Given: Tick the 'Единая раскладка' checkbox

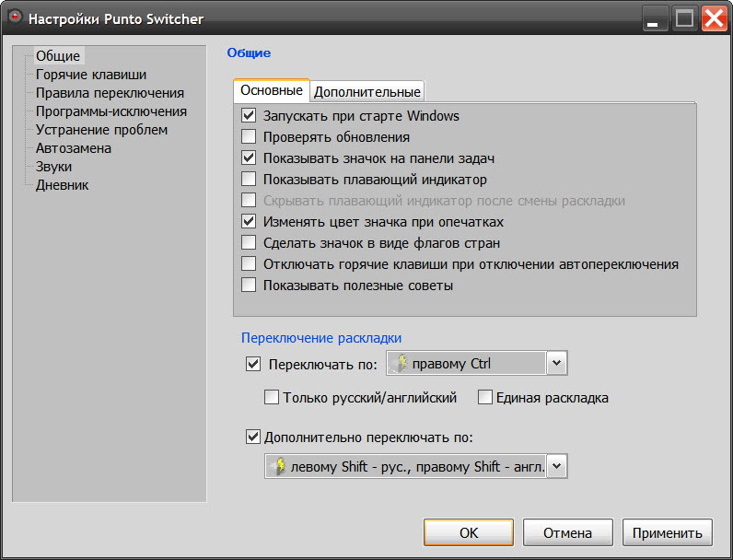Looking at the screenshot, I should click(x=485, y=398).
